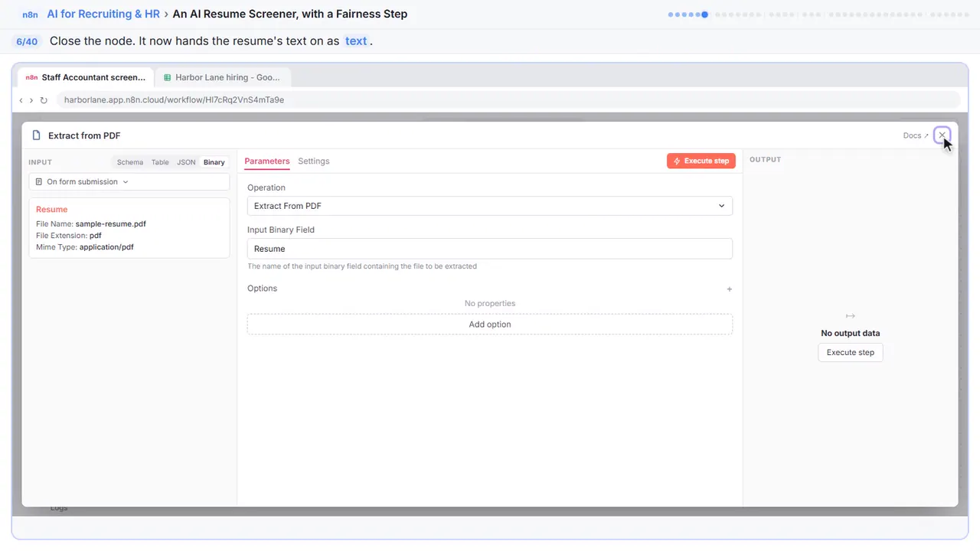Click the highlighted text chip in the instruction
Screen dimensions: 980x551
click(356, 41)
